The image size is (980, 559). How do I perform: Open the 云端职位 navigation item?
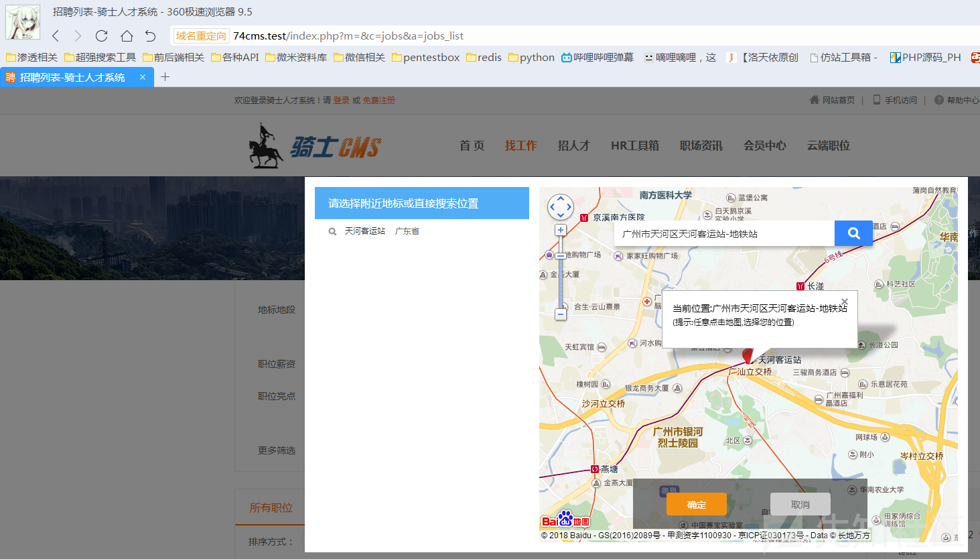tap(829, 145)
